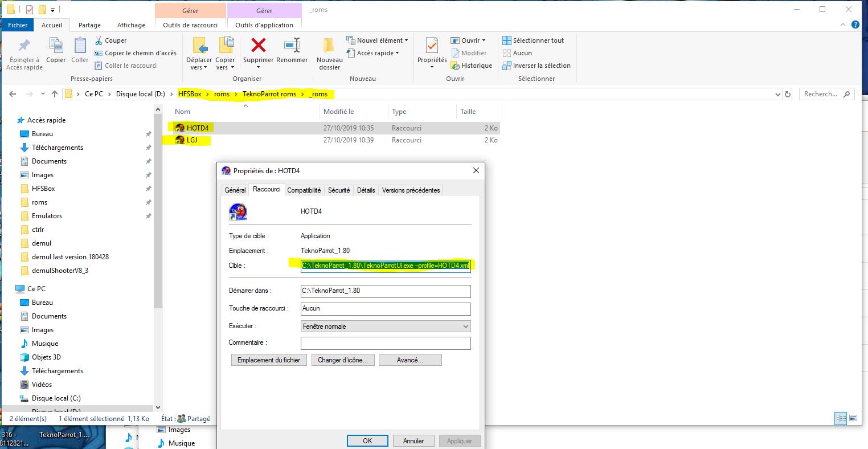Click Inverser la sélection option

point(536,66)
